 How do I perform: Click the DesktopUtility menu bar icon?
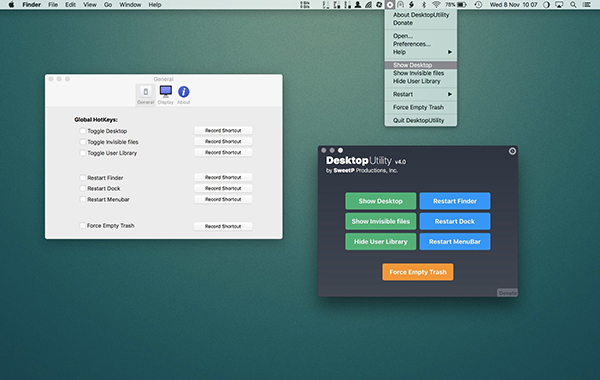(x=390, y=5)
